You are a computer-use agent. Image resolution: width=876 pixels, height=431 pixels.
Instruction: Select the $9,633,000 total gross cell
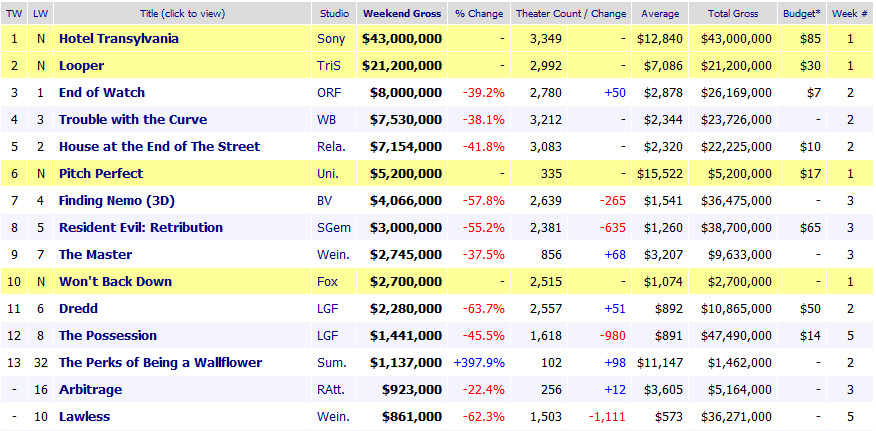740,255
